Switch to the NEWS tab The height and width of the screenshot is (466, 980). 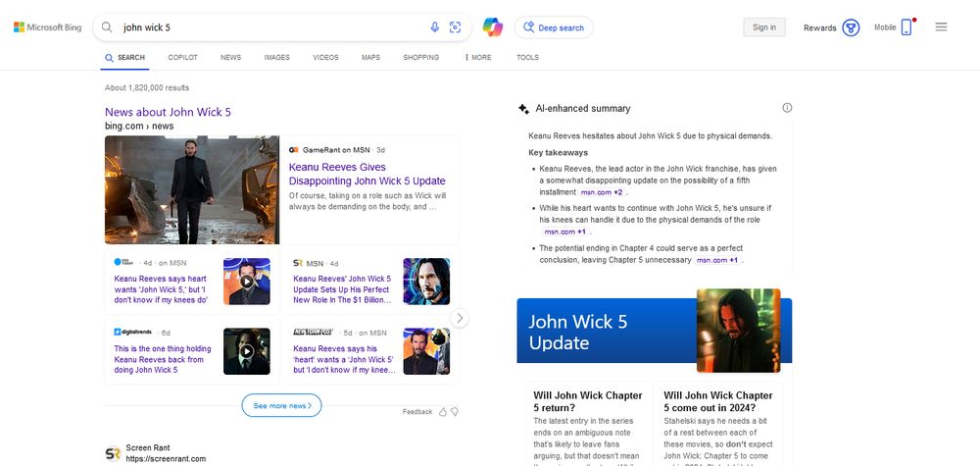point(230,58)
